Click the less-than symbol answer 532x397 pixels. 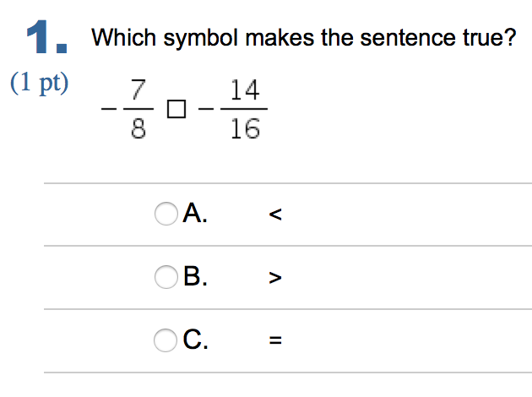(x=274, y=216)
